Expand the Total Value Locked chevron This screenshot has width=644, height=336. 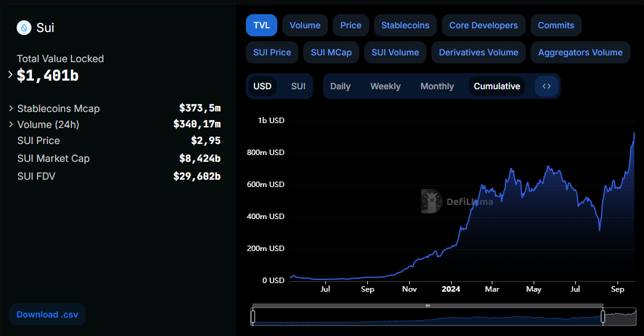[10, 74]
